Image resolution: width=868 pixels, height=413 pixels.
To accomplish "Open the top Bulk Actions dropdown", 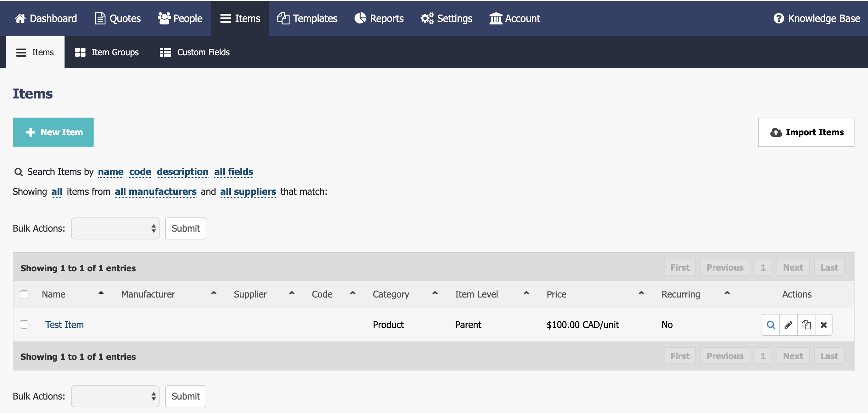I will coord(115,228).
